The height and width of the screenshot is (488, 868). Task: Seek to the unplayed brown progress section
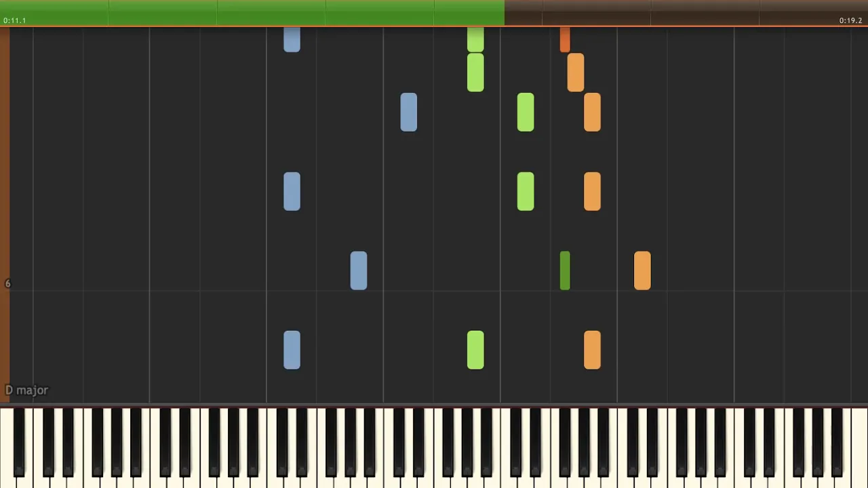point(686,12)
